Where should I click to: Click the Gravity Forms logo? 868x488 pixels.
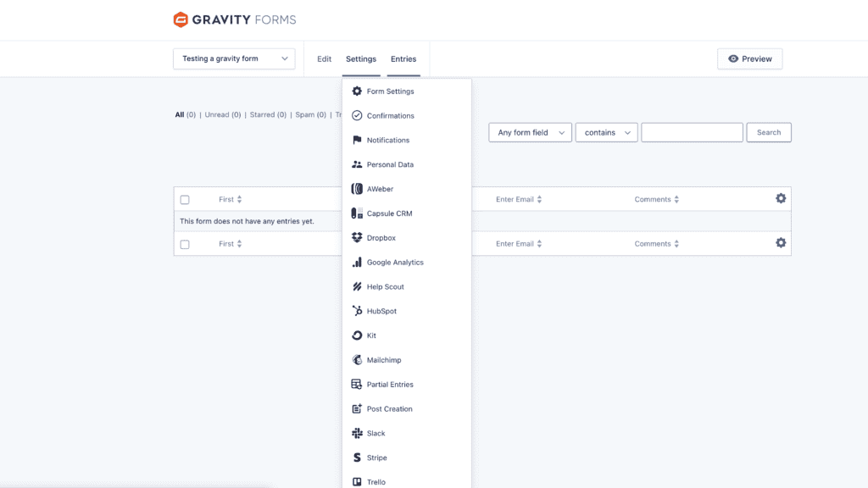pos(235,20)
